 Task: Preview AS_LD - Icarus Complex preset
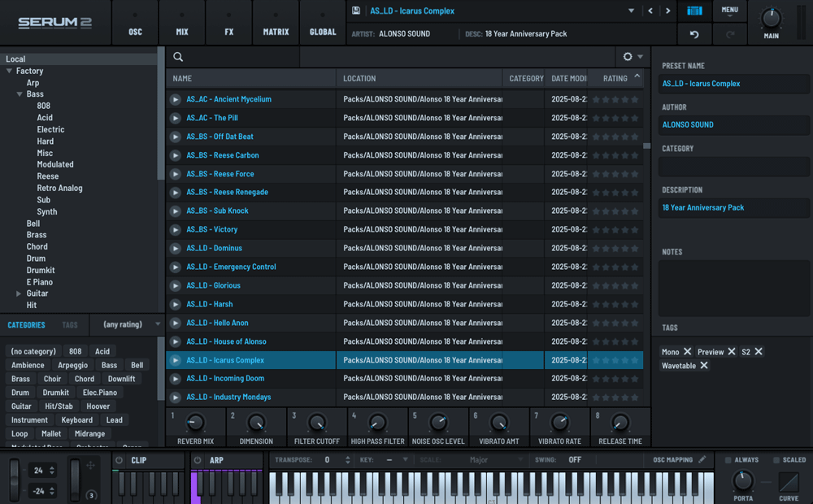pyautogui.click(x=176, y=360)
